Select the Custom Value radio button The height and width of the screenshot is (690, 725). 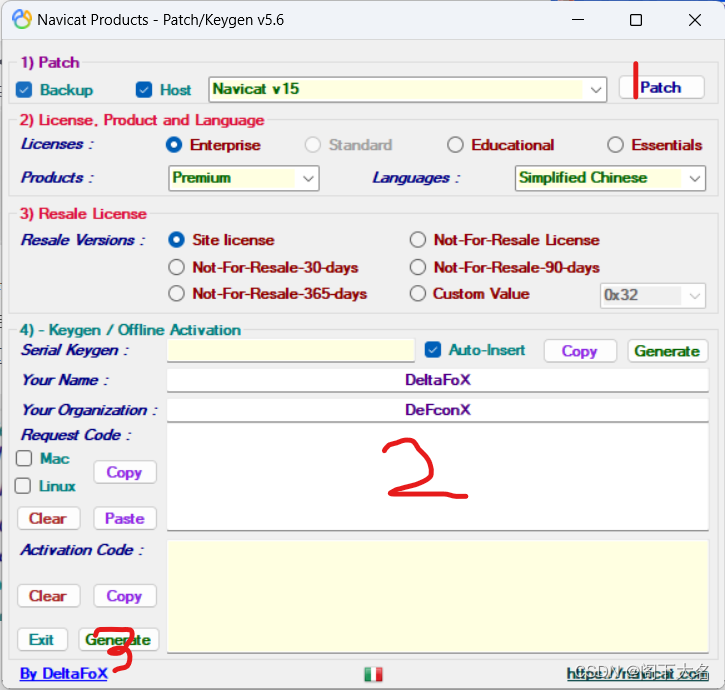pyautogui.click(x=418, y=294)
